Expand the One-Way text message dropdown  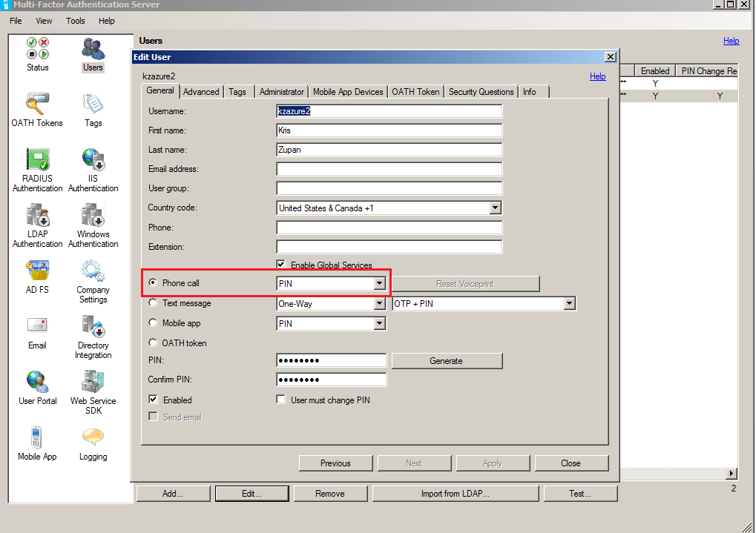380,304
